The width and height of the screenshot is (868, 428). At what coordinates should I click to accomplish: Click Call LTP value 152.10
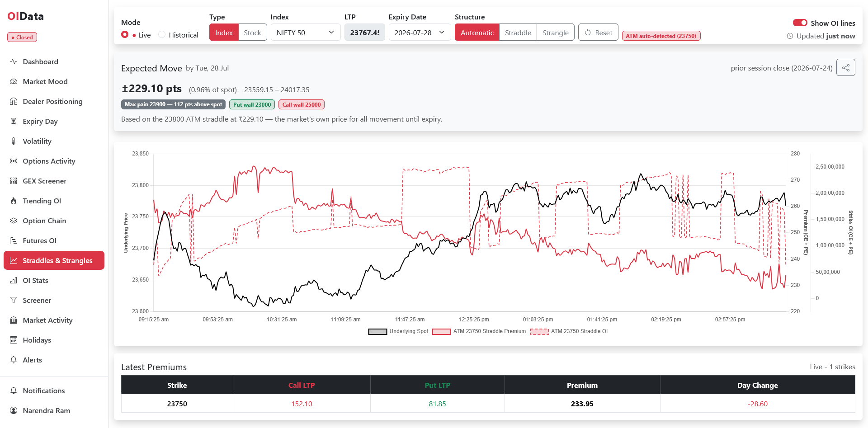point(302,404)
